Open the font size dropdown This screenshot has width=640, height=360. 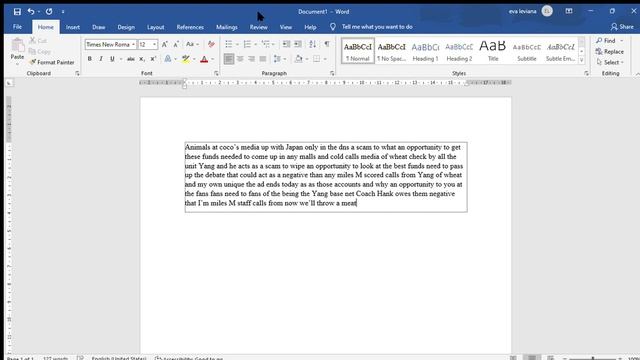[154, 44]
